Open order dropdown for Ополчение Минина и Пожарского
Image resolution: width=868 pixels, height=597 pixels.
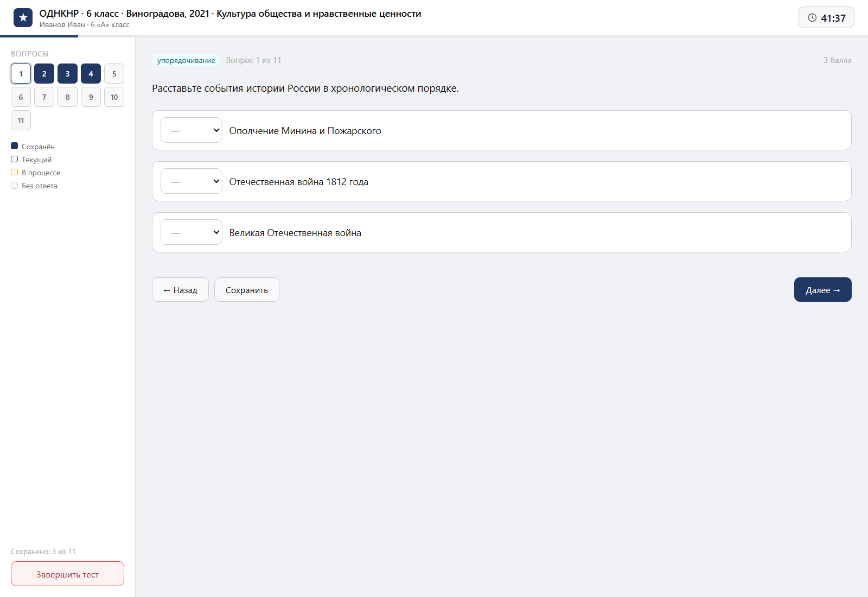tap(192, 130)
